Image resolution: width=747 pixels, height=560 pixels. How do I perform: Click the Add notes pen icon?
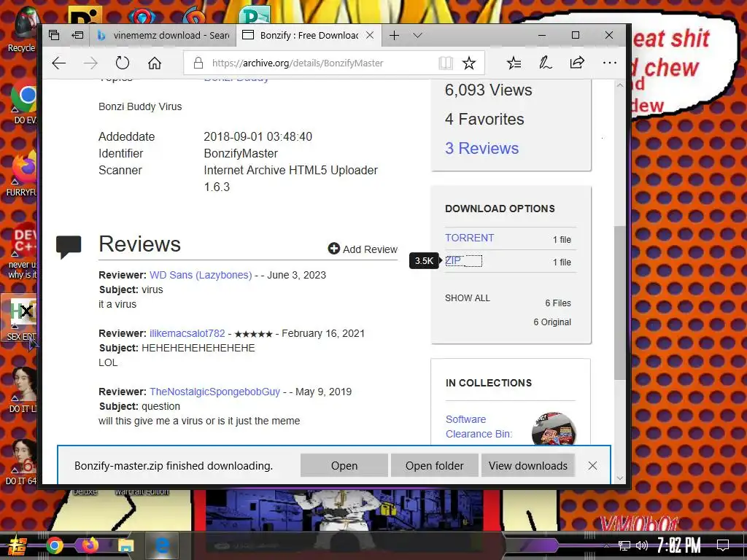click(546, 63)
